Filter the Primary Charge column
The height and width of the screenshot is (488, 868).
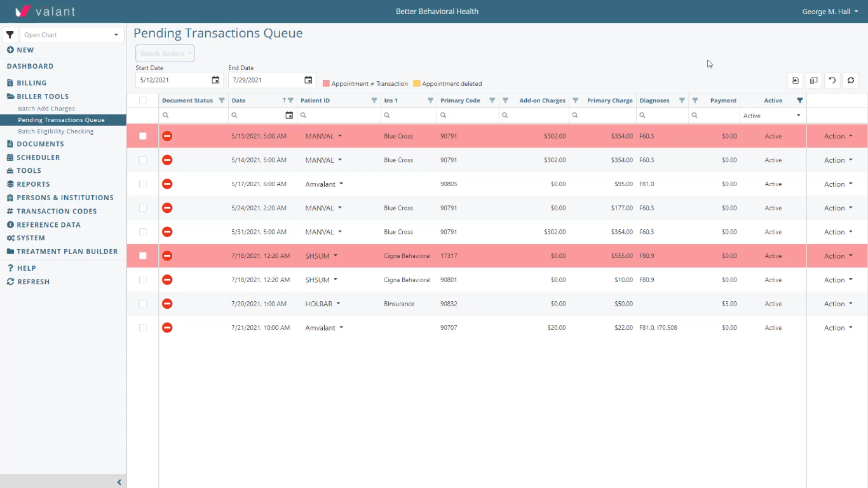coord(575,100)
